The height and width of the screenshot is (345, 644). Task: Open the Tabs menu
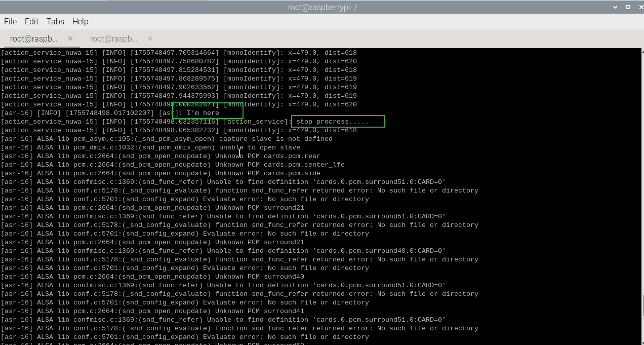[x=55, y=21]
